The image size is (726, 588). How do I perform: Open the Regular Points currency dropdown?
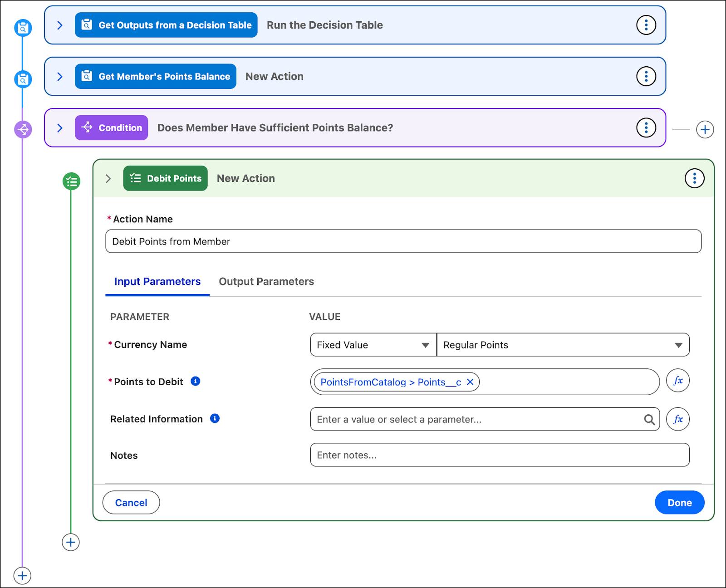(563, 345)
